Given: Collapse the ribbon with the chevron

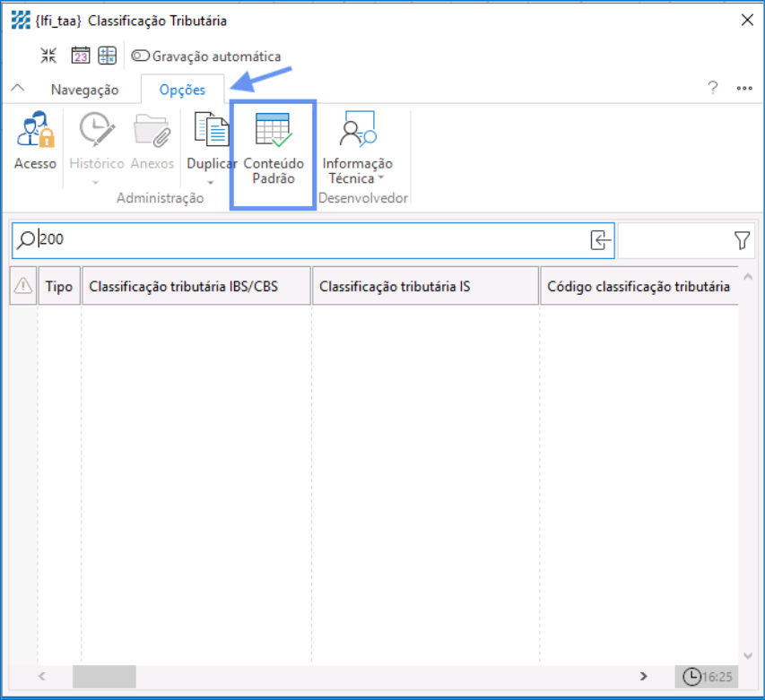Looking at the screenshot, I should coord(17,89).
